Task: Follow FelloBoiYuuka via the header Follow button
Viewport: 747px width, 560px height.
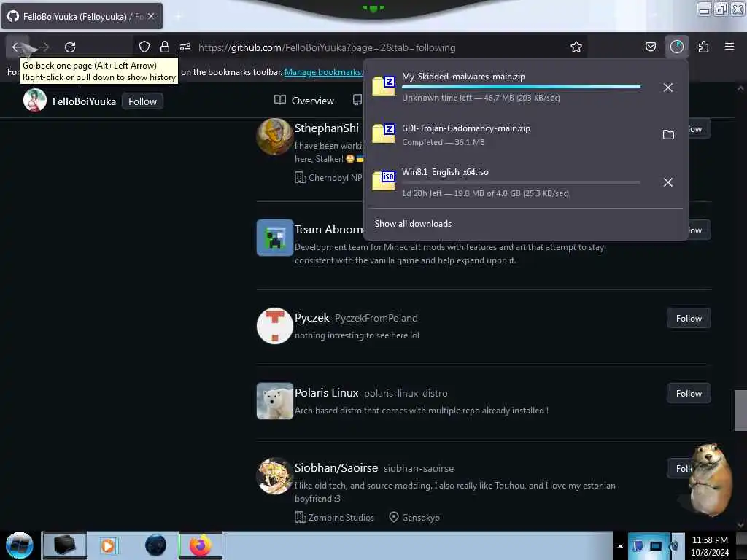Action: (142, 101)
